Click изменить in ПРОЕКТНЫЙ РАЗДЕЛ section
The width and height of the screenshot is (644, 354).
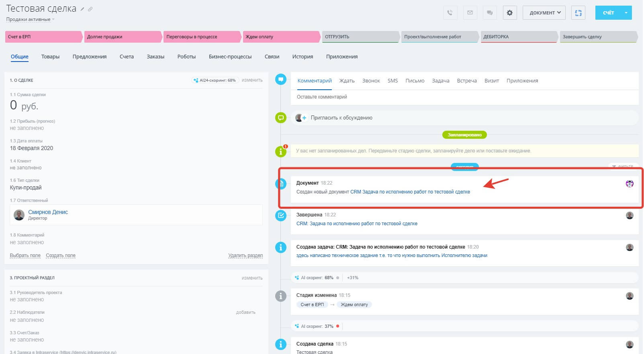[x=252, y=278]
